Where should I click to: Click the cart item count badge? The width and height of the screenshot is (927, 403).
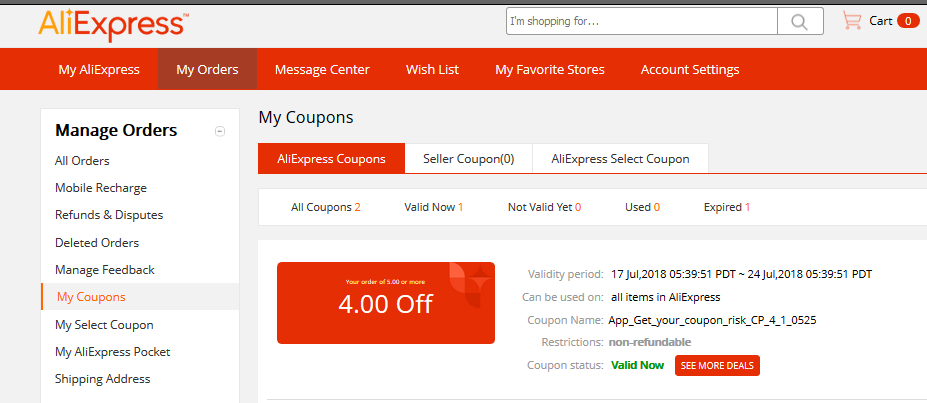pyautogui.click(x=908, y=21)
